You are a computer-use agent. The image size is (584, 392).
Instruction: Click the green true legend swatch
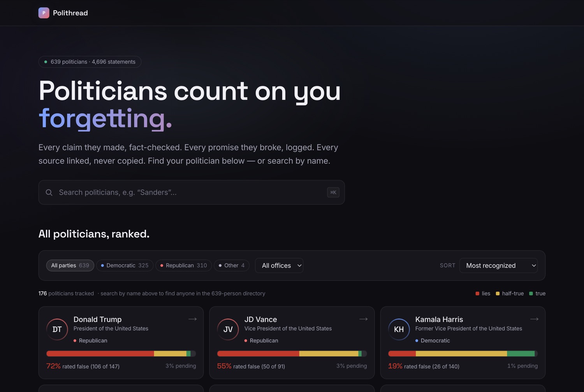point(531,294)
